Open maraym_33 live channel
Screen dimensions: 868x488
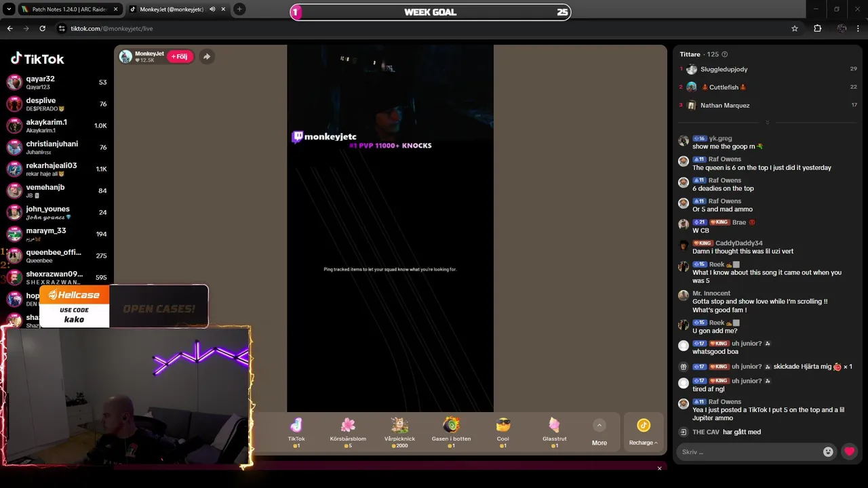[x=56, y=234]
